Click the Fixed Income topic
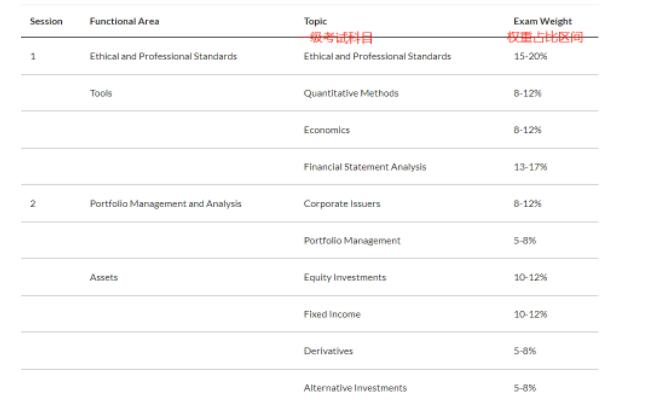This screenshot has width=649, height=417. point(332,314)
